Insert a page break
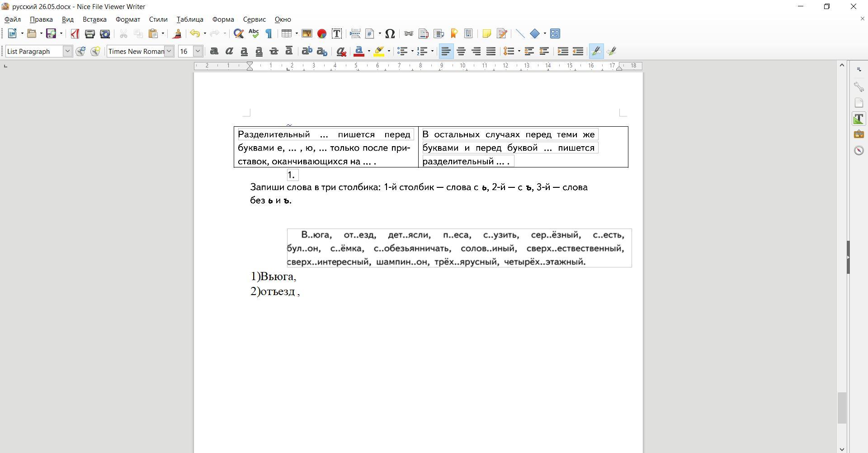This screenshot has width=868, height=453. click(355, 33)
